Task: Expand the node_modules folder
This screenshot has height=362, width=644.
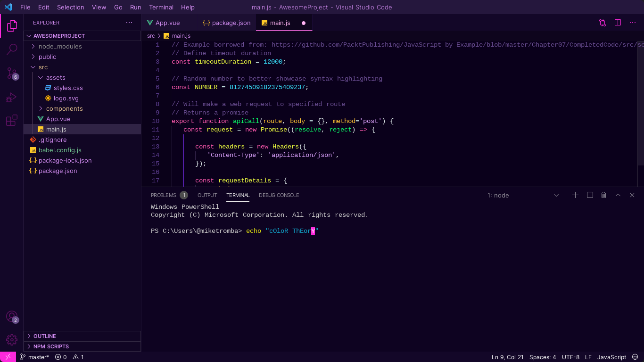Action: point(82,46)
